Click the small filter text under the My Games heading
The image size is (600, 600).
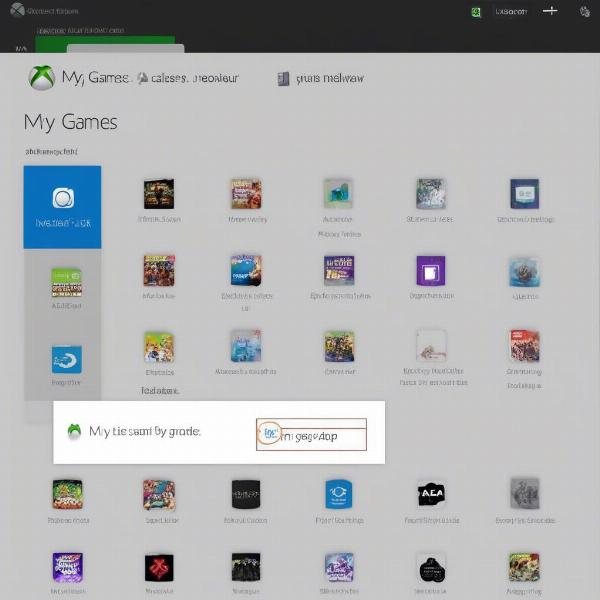[51, 152]
